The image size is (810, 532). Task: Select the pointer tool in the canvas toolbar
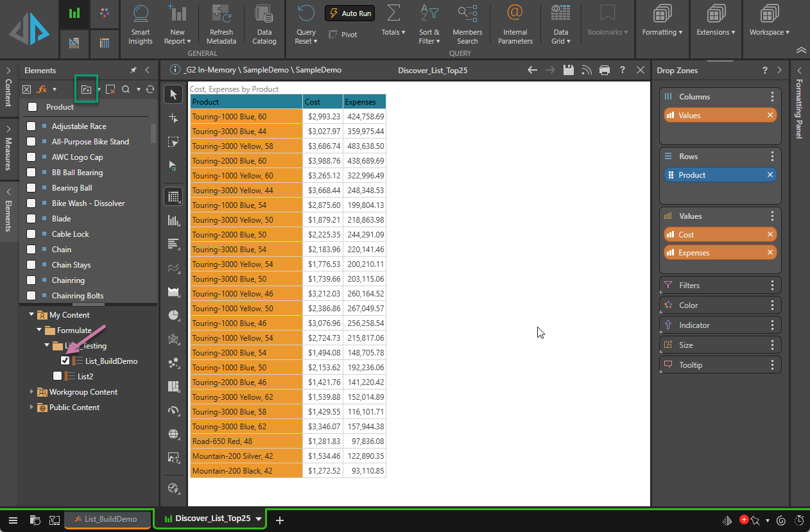(173, 95)
